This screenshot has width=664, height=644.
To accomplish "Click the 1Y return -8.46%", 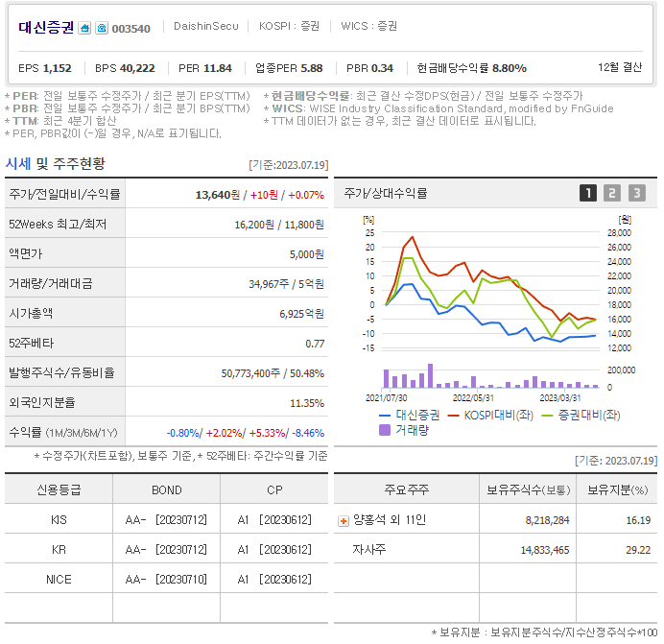I will [x=308, y=433].
